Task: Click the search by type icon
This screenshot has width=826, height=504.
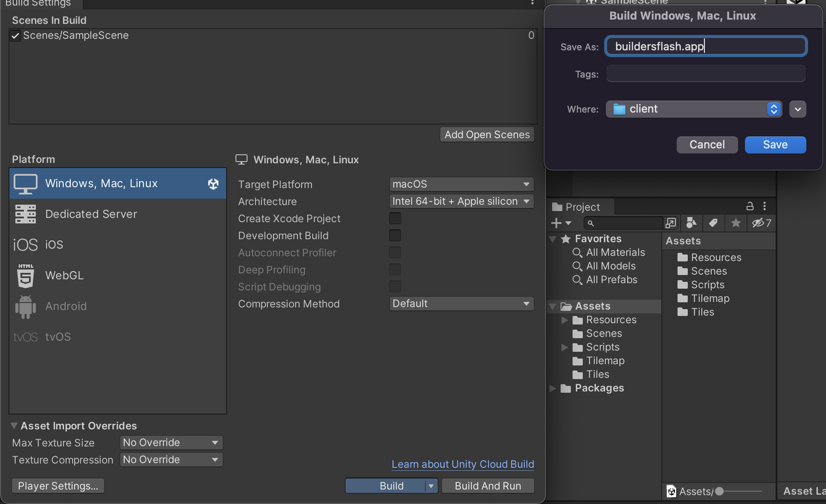Action: pyautogui.click(x=691, y=223)
